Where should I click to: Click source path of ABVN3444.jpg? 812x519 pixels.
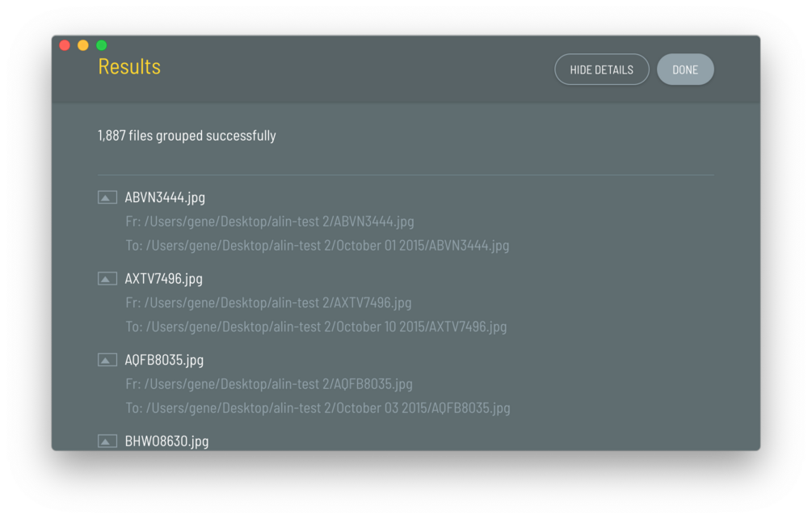coord(270,222)
